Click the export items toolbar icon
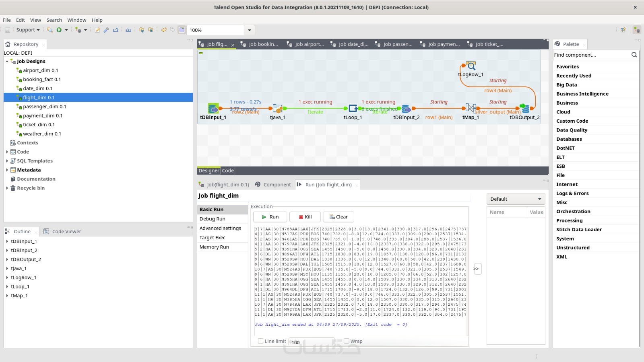Image resolution: width=644 pixels, height=362 pixels. 116,30
